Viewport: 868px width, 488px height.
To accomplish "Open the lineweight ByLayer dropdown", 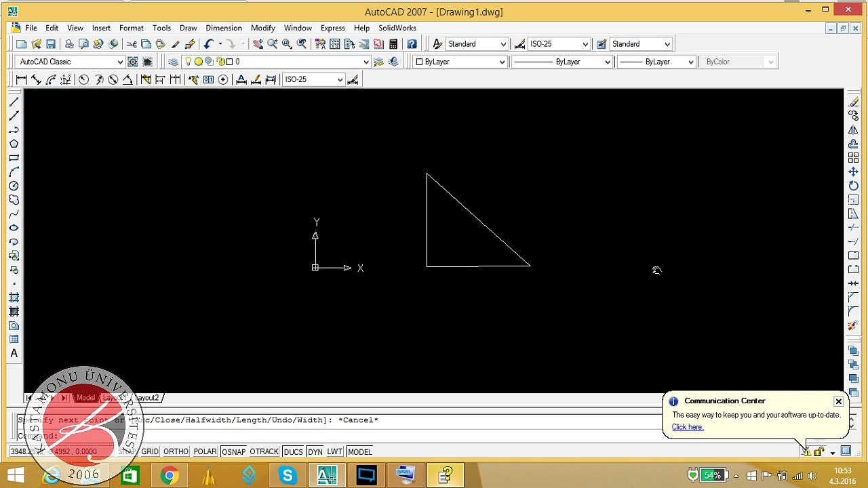I will pyautogui.click(x=656, y=62).
